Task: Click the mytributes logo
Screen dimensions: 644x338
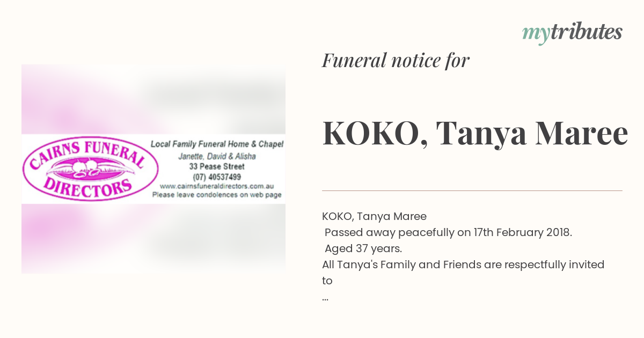Action: pyautogui.click(x=572, y=33)
